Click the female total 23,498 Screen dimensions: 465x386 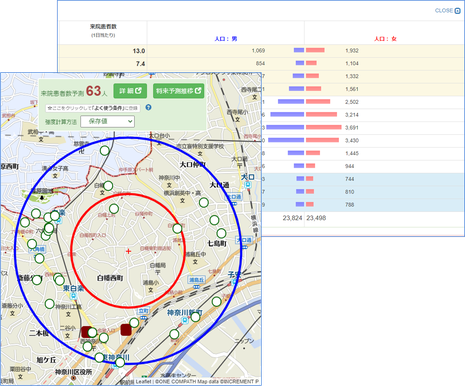pyautogui.click(x=316, y=218)
